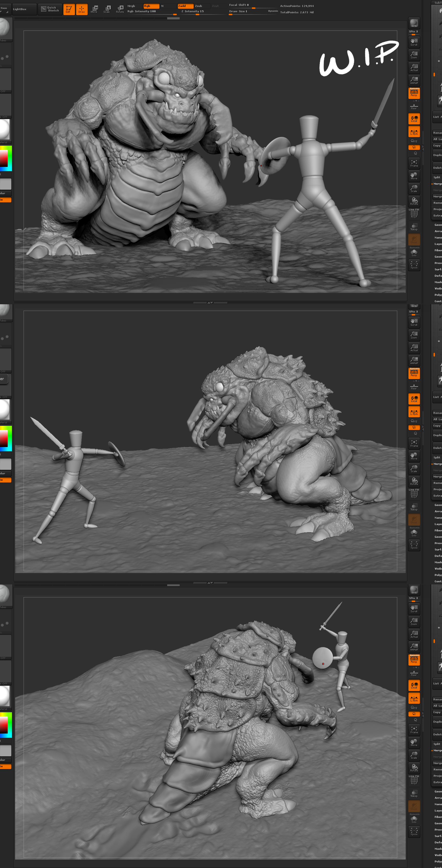442x868 pixels.
Task: Toggle PolyF line fill in top screenshot shelf
Action: click(414, 214)
